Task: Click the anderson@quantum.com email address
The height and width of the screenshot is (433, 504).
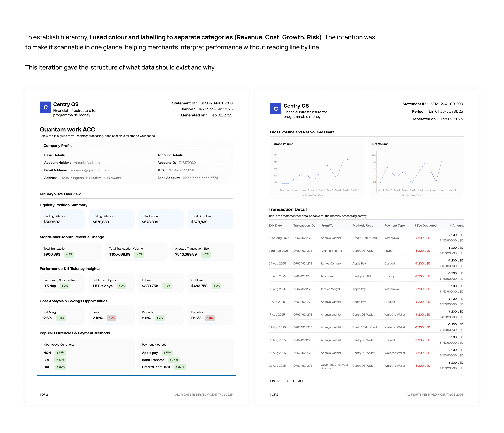Action: coord(90,170)
